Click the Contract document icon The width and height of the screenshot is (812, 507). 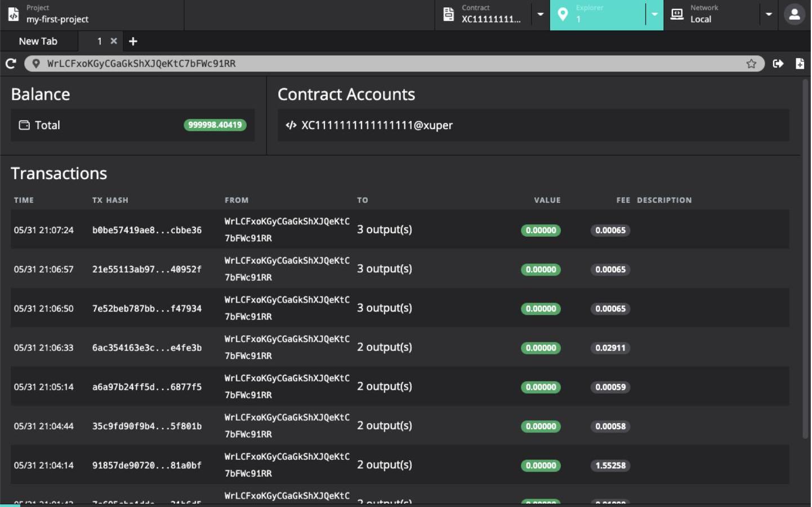(449, 15)
